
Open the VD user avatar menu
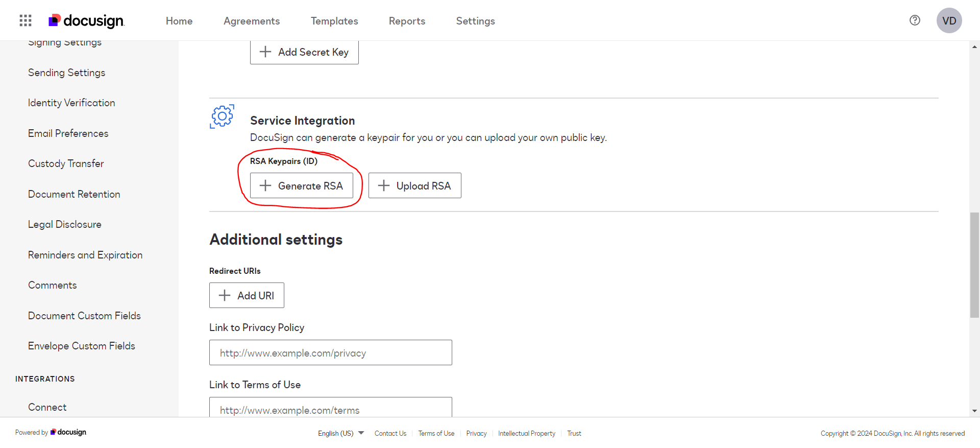pos(949,20)
